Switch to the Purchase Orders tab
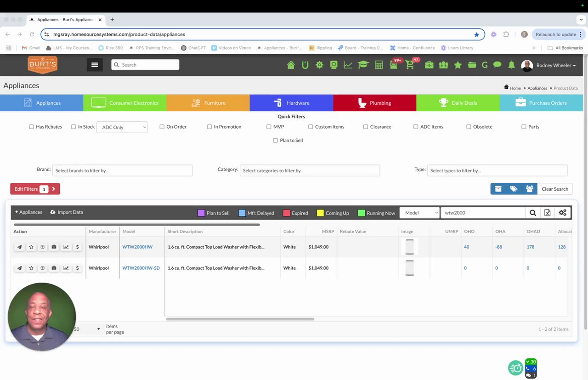This screenshot has height=380, width=588. (x=541, y=103)
